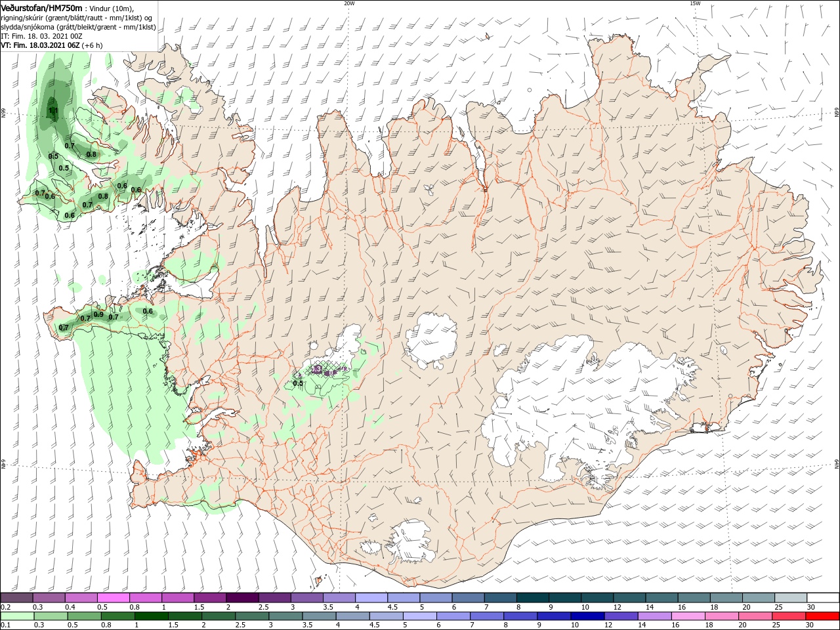
Task: Click the 4.5 label in the lower legend row
Action: 375,625
